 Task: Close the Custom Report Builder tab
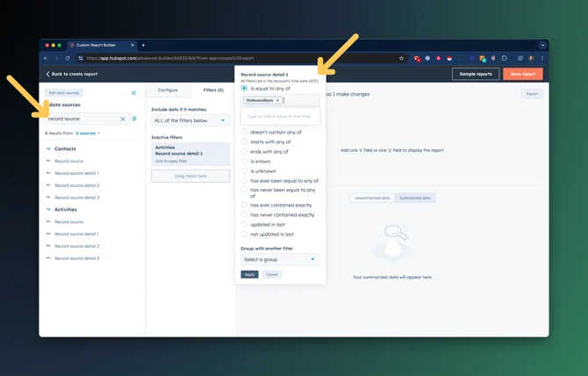[x=133, y=45]
